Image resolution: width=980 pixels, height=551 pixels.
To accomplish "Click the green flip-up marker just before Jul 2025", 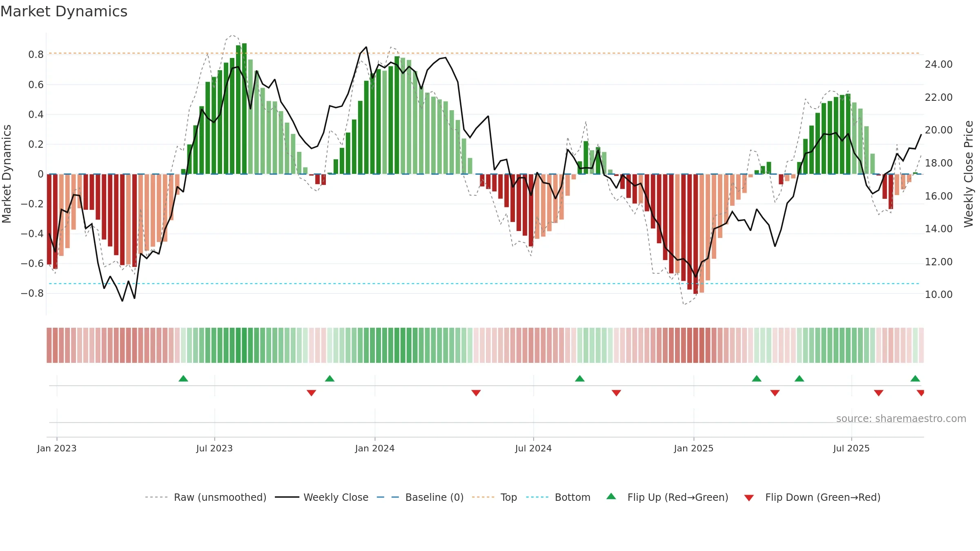I will point(800,378).
